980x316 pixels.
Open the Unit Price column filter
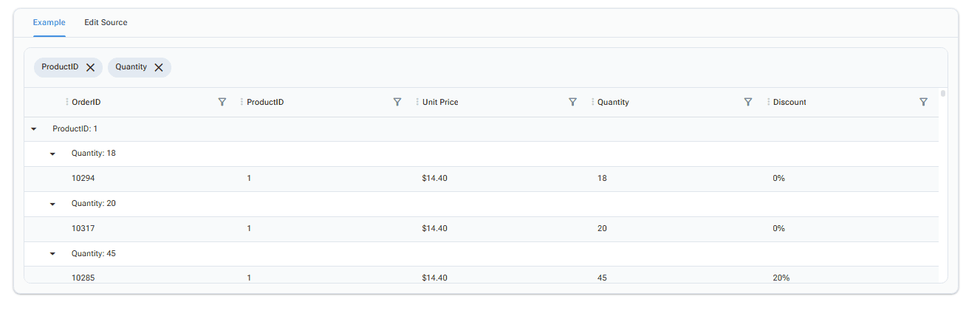572,102
